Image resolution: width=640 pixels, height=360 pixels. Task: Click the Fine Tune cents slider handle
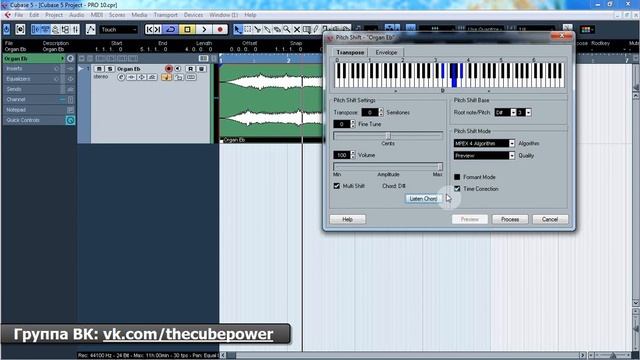tap(388, 136)
